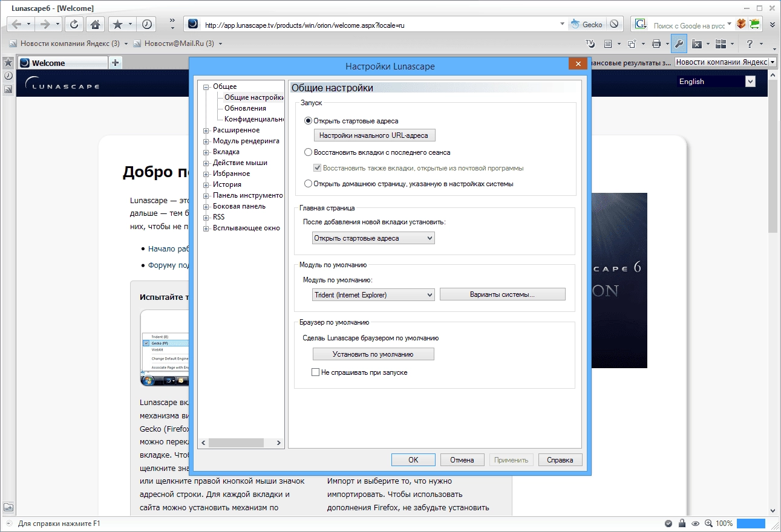
Task: Click 'Справка' button in dialog
Action: pos(560,460)
